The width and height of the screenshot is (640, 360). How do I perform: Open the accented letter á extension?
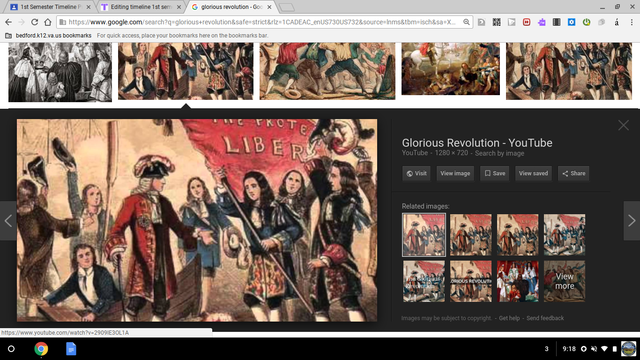point(617,22)
